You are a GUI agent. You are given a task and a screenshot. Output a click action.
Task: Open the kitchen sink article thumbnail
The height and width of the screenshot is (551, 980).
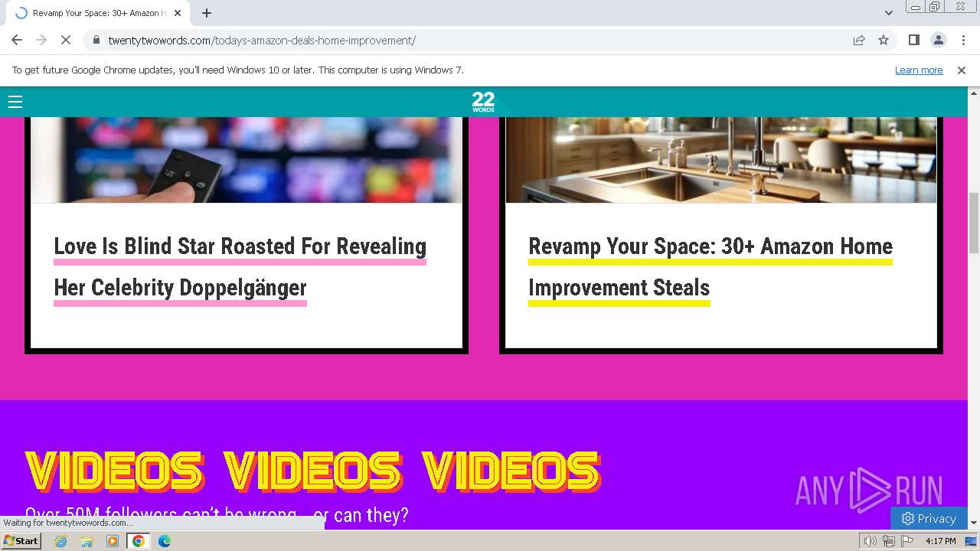(x=721, y=160)
